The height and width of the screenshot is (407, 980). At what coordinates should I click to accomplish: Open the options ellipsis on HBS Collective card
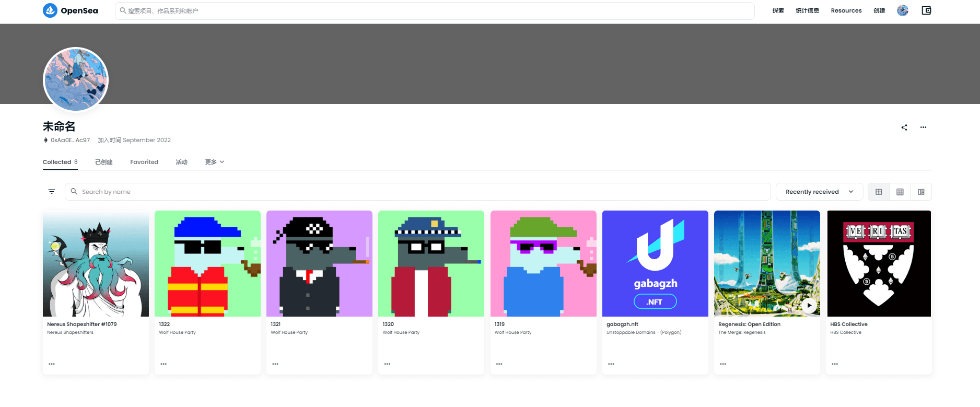[835, 364]
